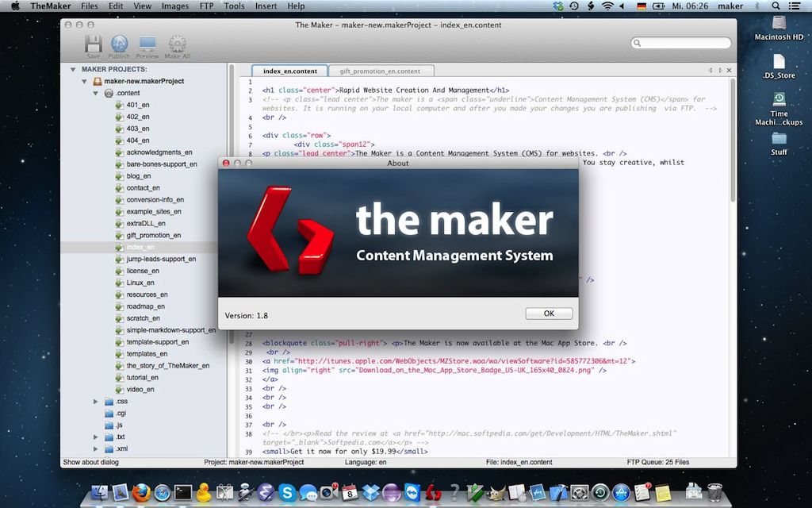Open GIMP from the Dock
Screen dimensions: 812x508
(496, 492)
